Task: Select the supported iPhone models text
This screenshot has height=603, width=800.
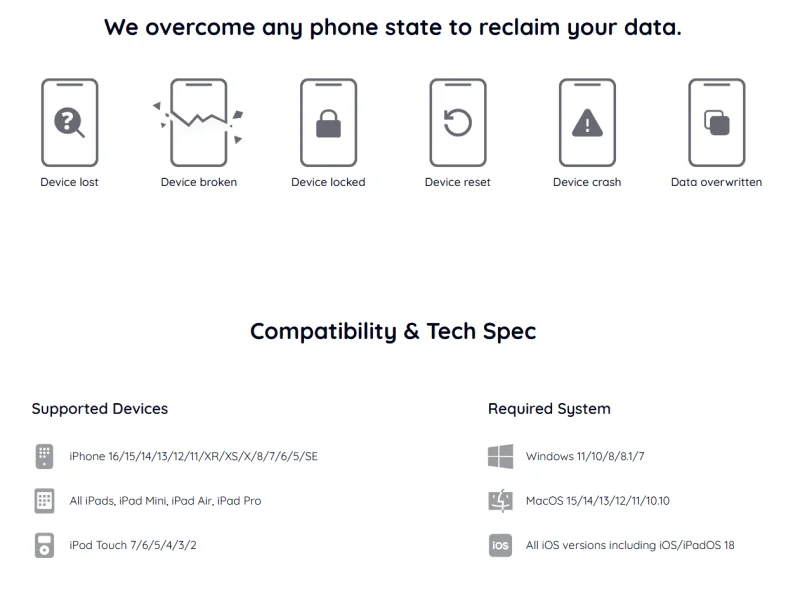Action: coord(193,456)
